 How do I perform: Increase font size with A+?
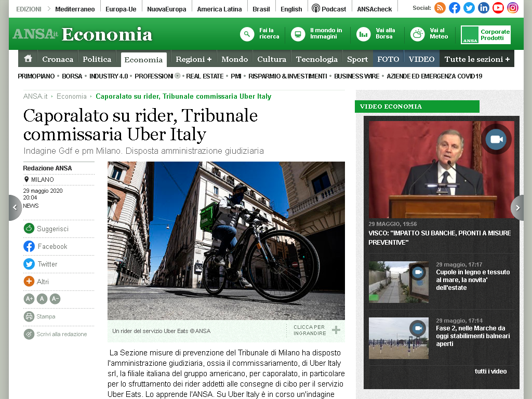[29, 299]
